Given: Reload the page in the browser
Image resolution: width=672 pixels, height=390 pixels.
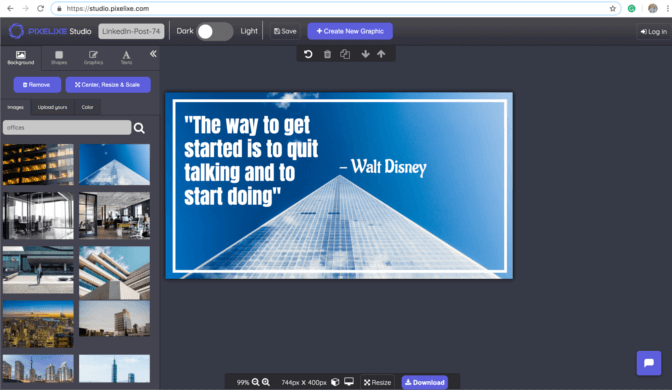Looking at the screenshot, I should [x=40, y=8].
